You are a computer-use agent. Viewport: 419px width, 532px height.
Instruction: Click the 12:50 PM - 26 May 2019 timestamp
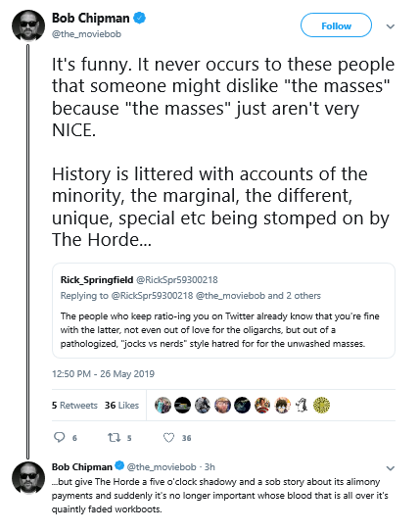tap(103, 374)
